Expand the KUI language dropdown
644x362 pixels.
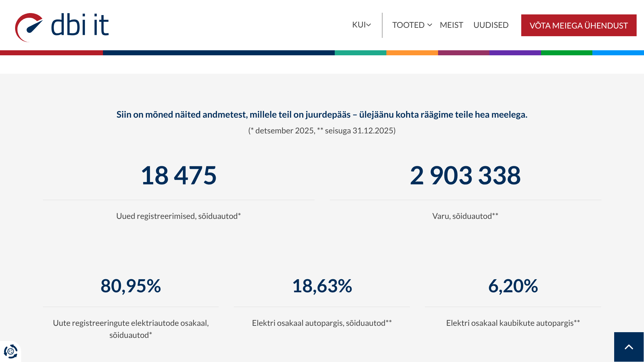361,25
